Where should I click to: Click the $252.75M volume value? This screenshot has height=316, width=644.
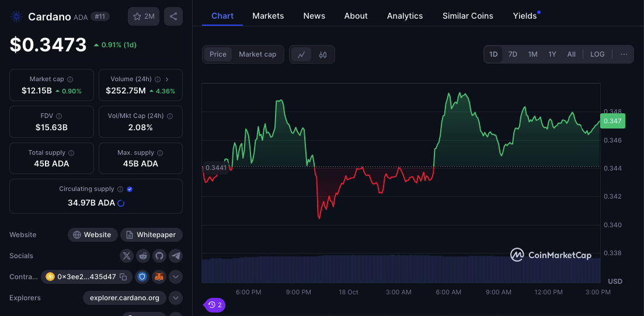pyautogui.click(x=126, y=91)
